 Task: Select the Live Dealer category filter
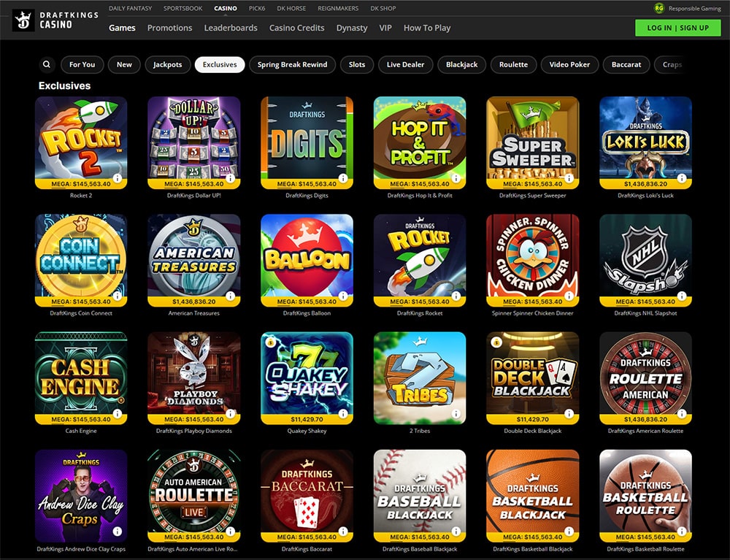(x=405, y=65)
